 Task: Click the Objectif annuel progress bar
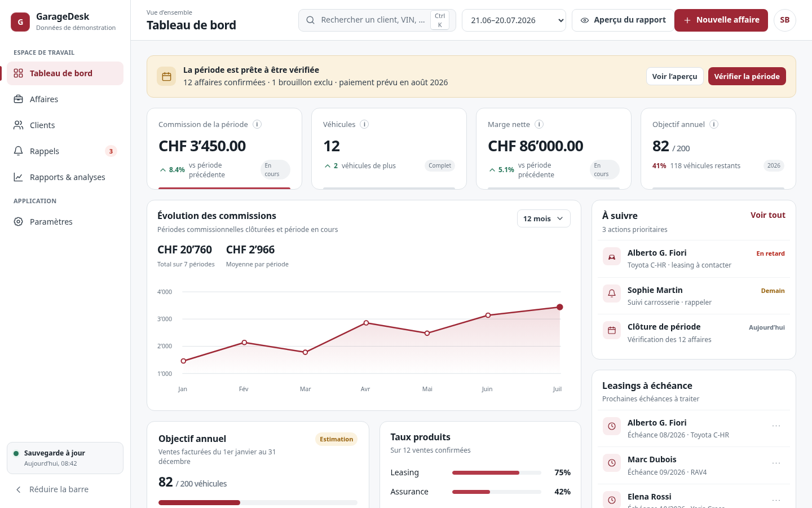258,502
